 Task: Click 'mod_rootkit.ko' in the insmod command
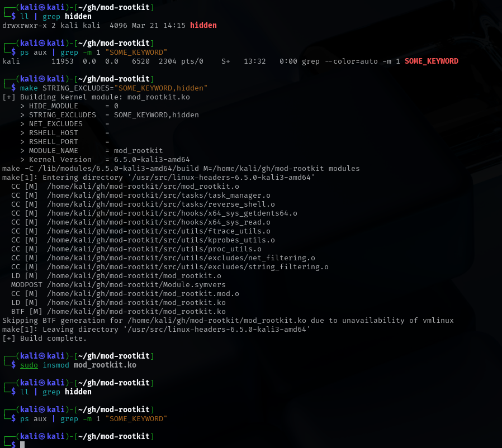coord(105,365)
